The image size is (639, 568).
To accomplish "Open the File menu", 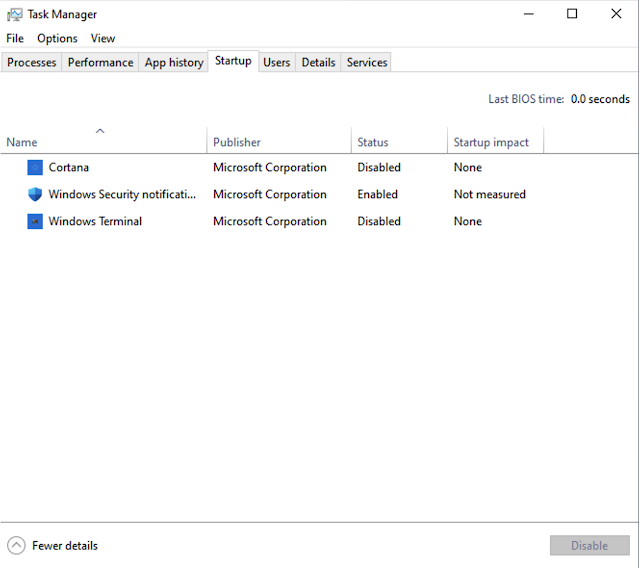I will coord(15,38).
